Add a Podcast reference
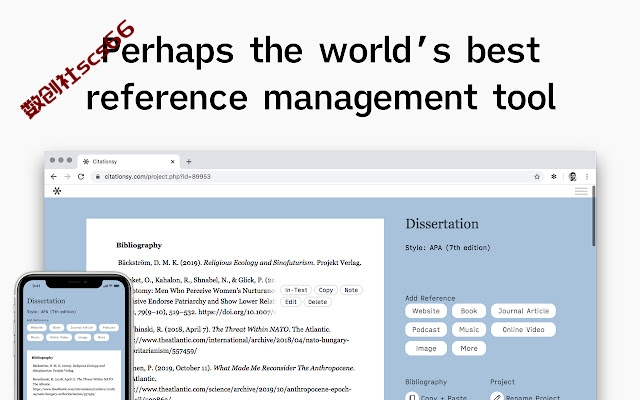Viewport: 640px width, 400px height. tap(426, 329)
